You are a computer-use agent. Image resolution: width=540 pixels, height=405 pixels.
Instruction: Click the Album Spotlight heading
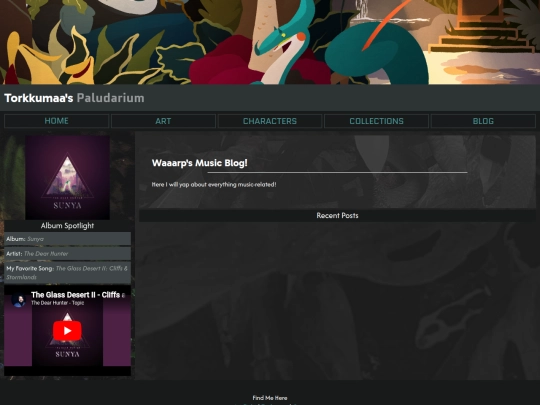68,226
